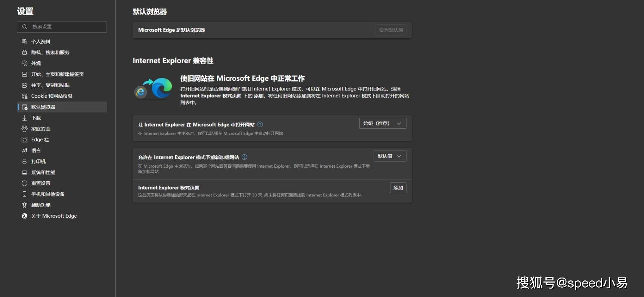The height and width of the screenshot is (297, 644).
Task: Click the 设置 title in the sidebar
Action: 25,11
